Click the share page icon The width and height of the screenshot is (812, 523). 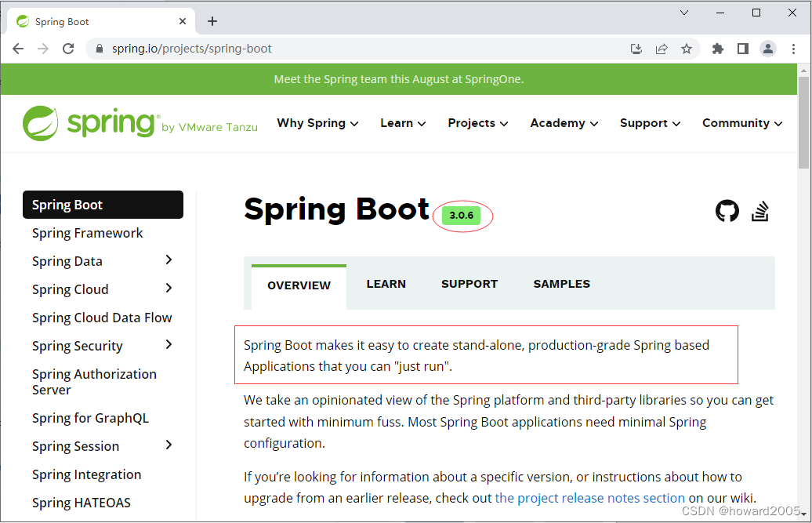tap(662, 49)
